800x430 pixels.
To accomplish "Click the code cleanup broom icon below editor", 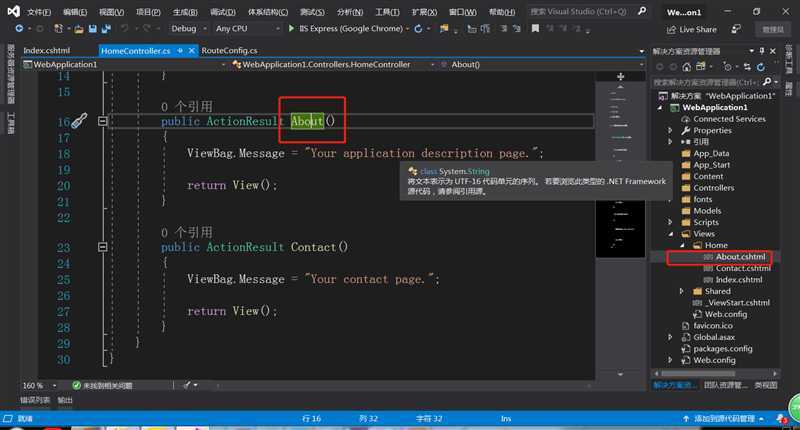I will [x=187, y=385].
